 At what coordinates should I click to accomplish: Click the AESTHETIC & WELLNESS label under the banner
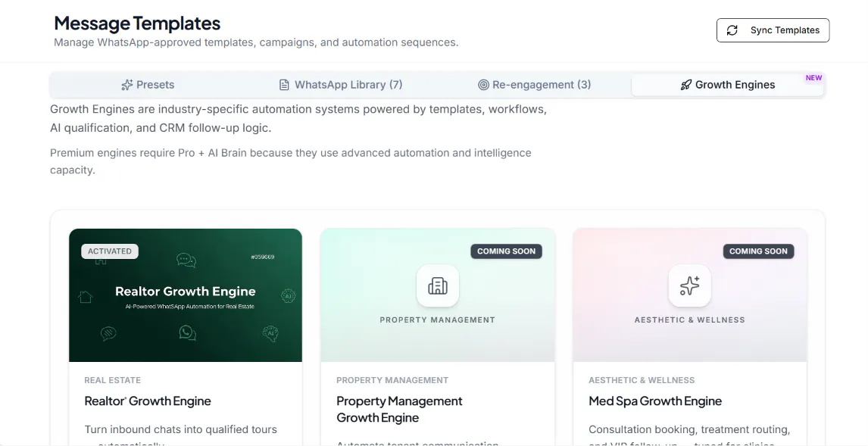(642, 380)
